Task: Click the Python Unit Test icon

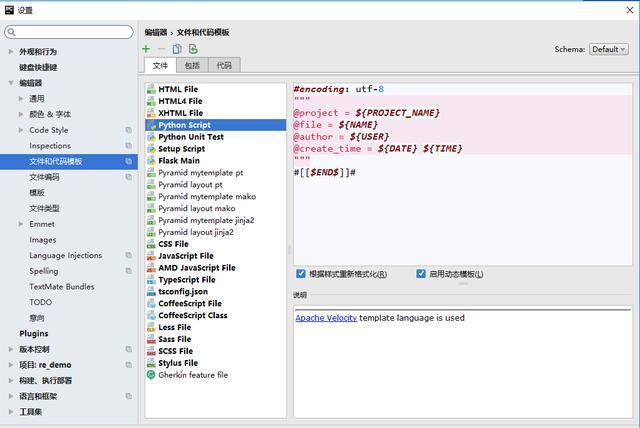Action: 151,137
